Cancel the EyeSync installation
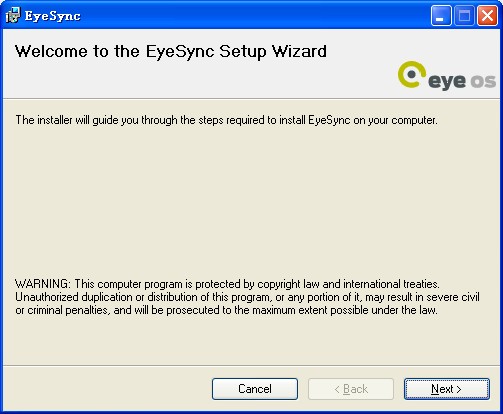 [255, 389]
